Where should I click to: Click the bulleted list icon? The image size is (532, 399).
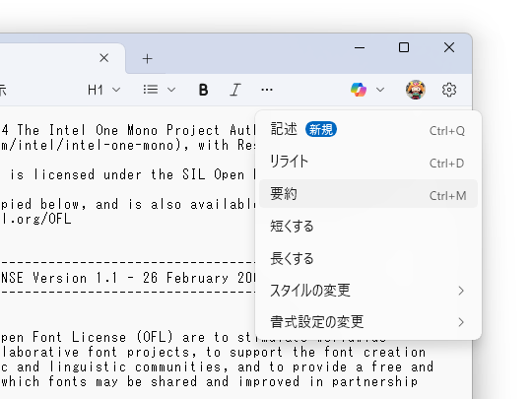(151, 90)
